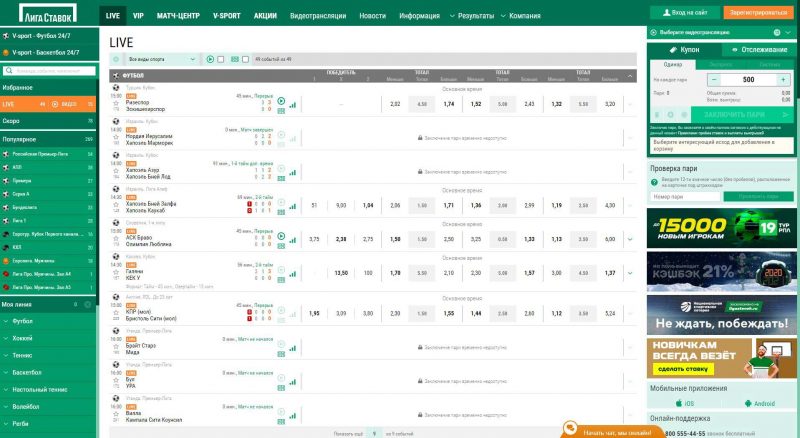Collapse the ФУТБОЛ section header arrow
The image size is (800, 438).
tap(630, 76)
